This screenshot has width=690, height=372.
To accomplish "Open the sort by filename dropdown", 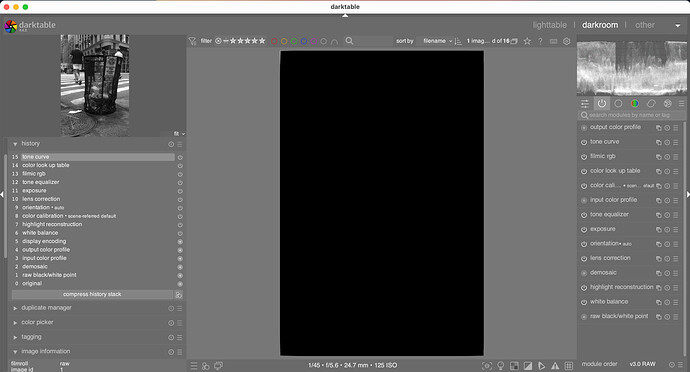I will tap(437, 41).
